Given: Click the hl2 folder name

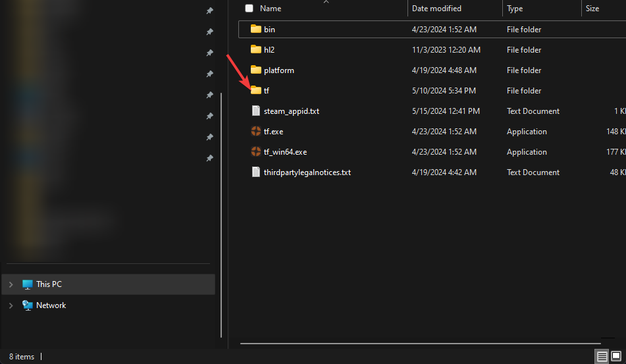Looking at the screenshot, I should pyautogui.click(x=269, y=50).
